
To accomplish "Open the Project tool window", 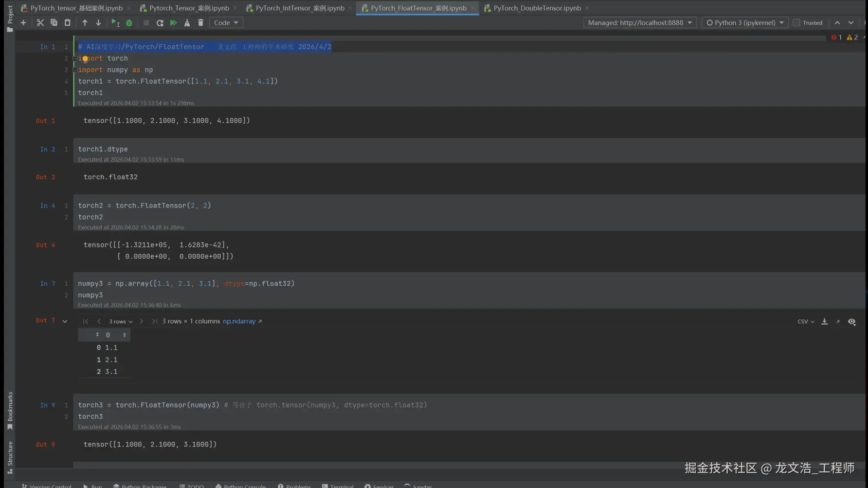I will click(10, 19).
